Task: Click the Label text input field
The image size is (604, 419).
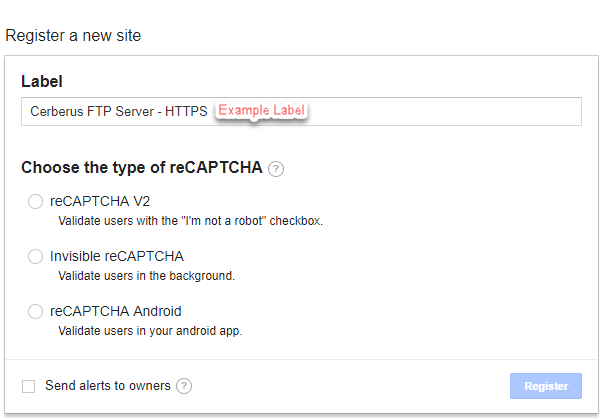Action: 301,111
